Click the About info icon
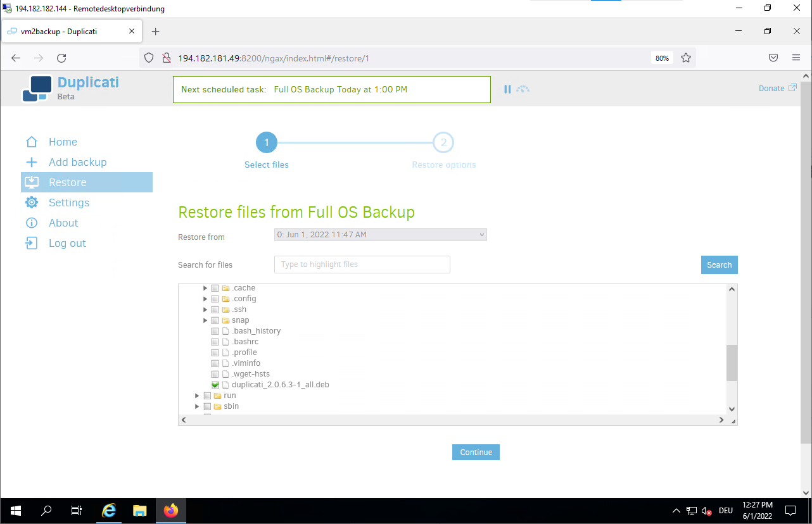The height and width of the screenshot is (524, 812). 31,223
